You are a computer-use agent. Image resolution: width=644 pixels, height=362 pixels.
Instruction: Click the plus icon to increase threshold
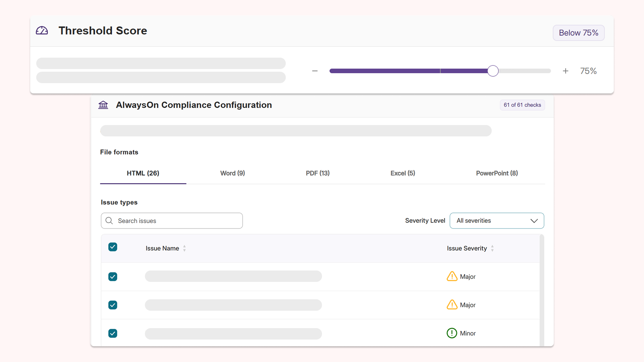(566, 71)
